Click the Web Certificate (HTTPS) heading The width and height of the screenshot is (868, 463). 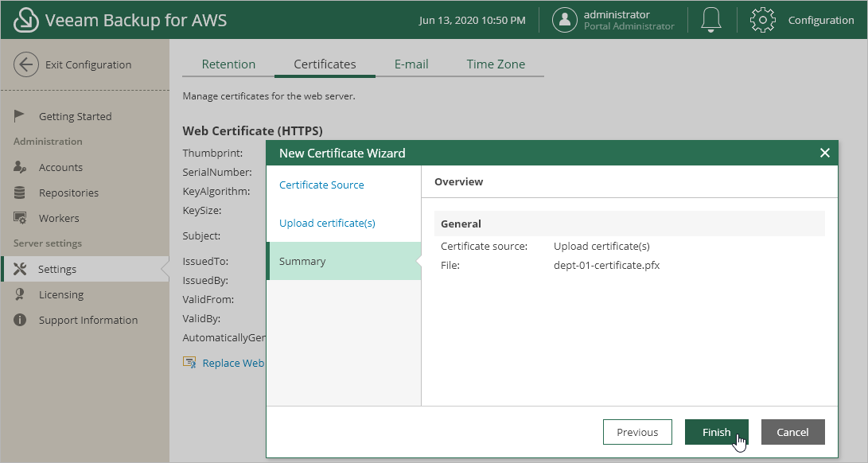pos(252,130)
